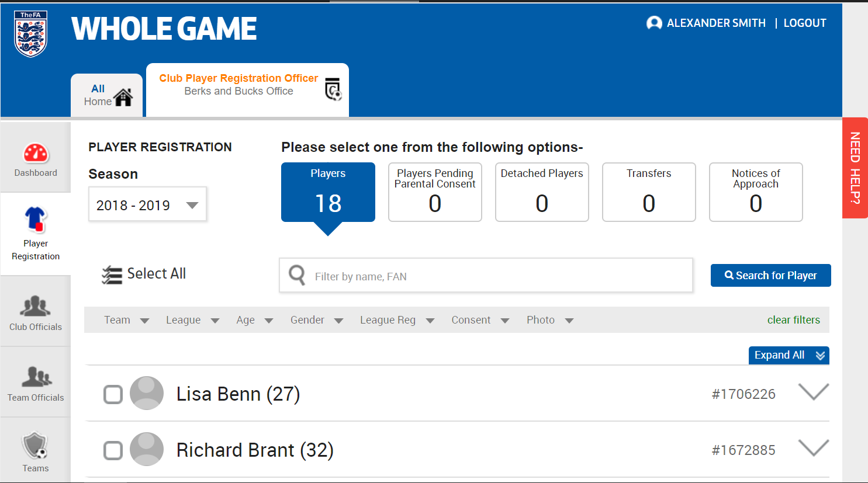Tick the checkbox beside Richard Brant
This screenshot has width=868, height=483.
coord(113,451)
